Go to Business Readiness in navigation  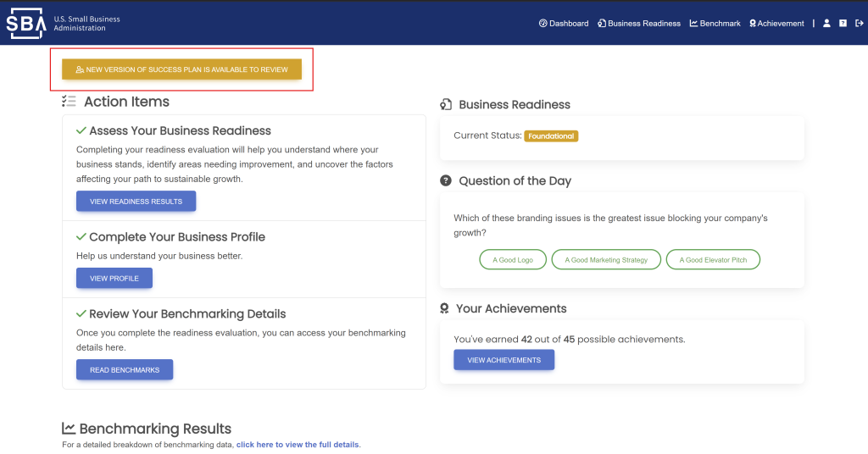click(x=639, y=24)
